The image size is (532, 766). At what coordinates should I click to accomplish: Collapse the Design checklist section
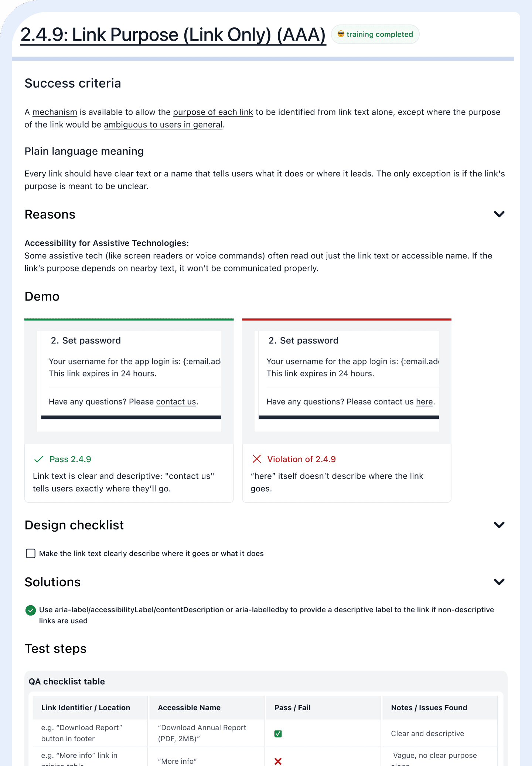(499, 525)
